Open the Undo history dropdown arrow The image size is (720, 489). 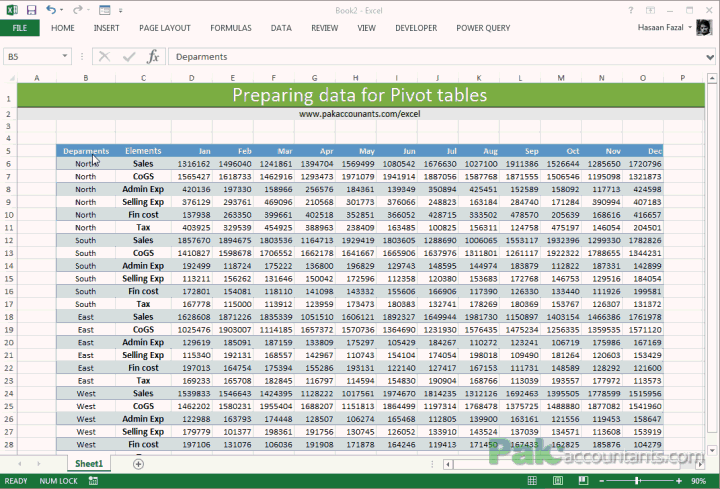pos(62,10)
